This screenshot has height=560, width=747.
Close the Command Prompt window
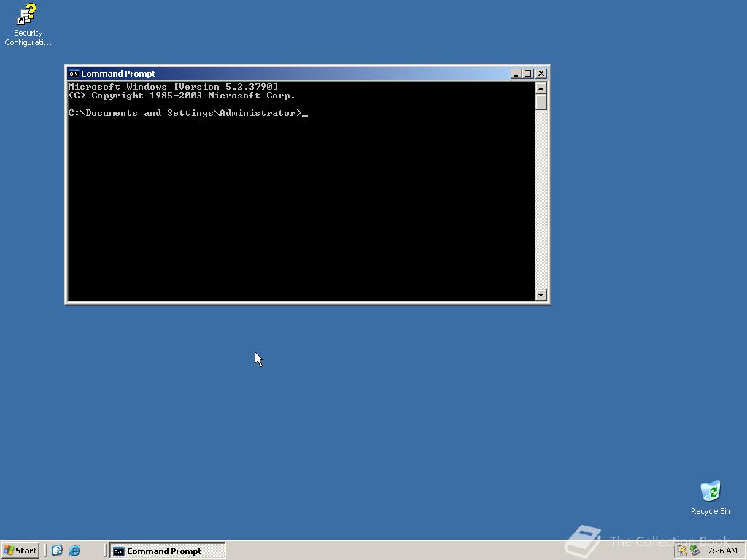click(541, 74)
